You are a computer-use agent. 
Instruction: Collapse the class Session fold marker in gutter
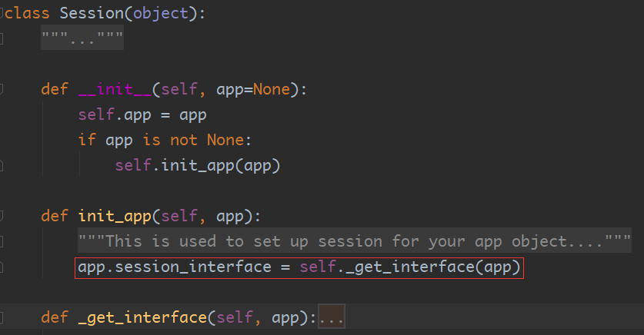click(2, 14)
